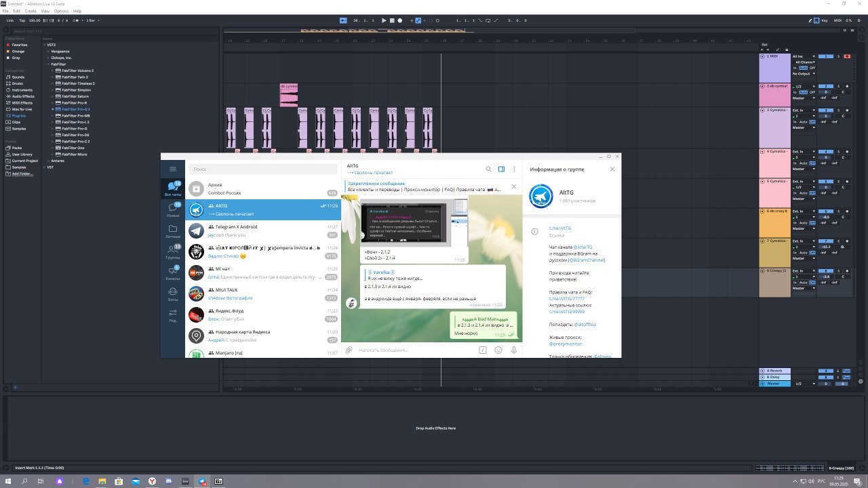Open the '1 MIDI' track 'All Ins' input dropdown
The width and height of the screenshot is (868, 488).
pyautogui.click(x=804, y=56)
